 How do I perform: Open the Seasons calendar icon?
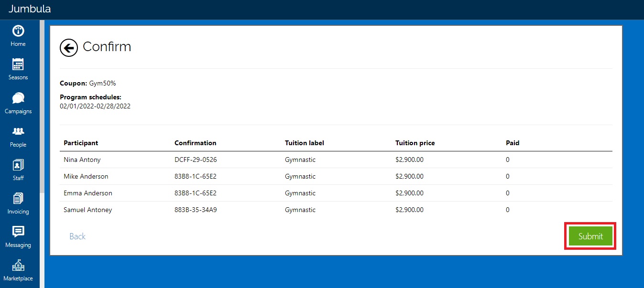click(18, 64)
